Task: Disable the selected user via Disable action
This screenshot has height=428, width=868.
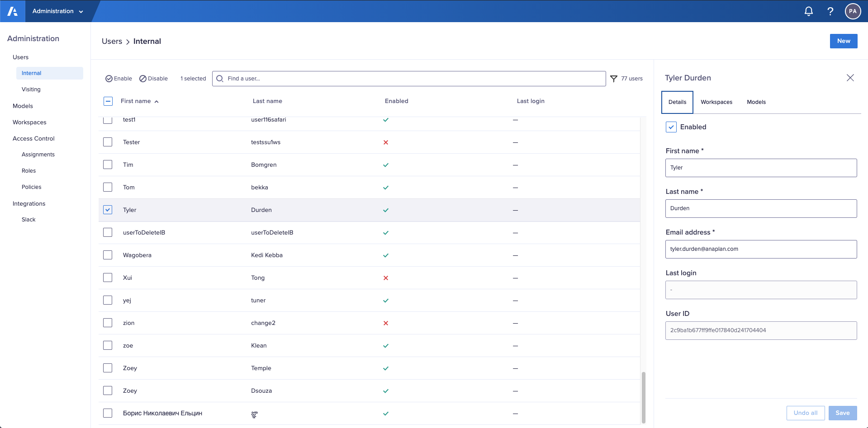Action: tap(153, 78)
